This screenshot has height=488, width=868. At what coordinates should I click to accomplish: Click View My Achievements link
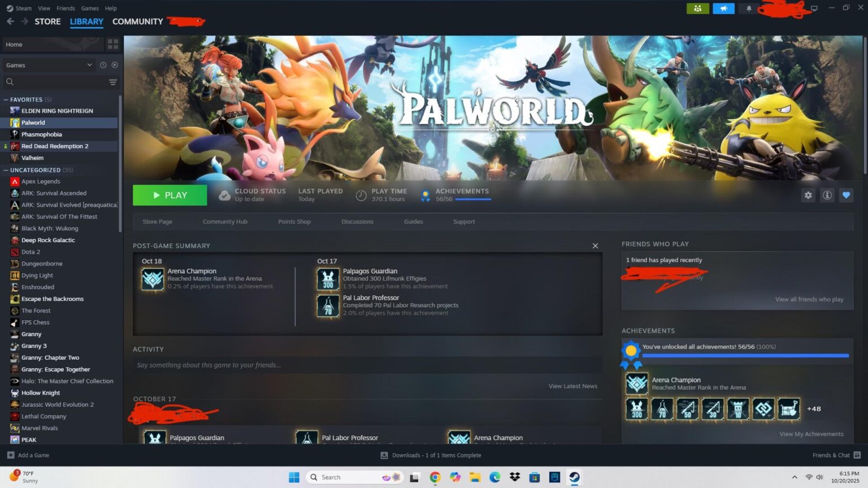(811, 434)
